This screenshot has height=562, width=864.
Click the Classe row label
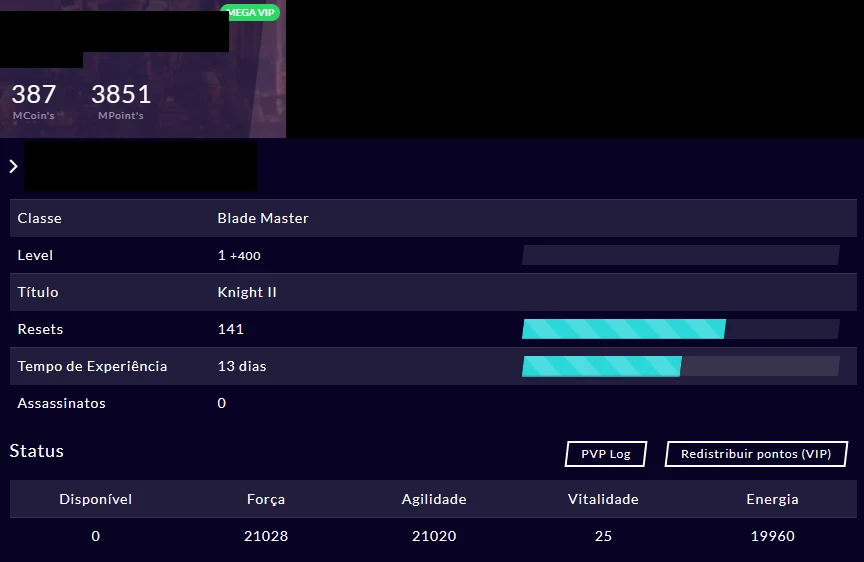click(39, 218)
